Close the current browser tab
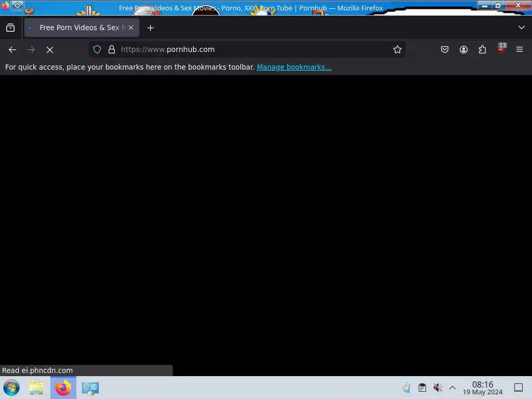 [x=131, y=28]
